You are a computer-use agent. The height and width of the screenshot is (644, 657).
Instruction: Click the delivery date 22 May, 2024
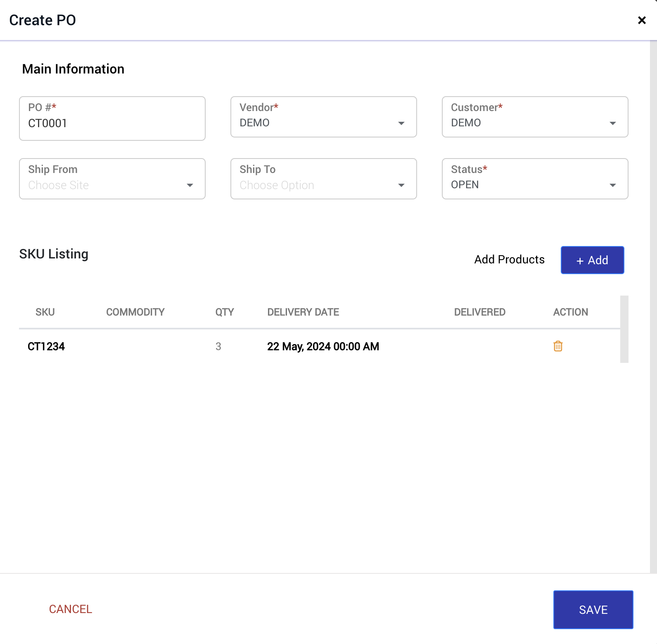[323, 346]
